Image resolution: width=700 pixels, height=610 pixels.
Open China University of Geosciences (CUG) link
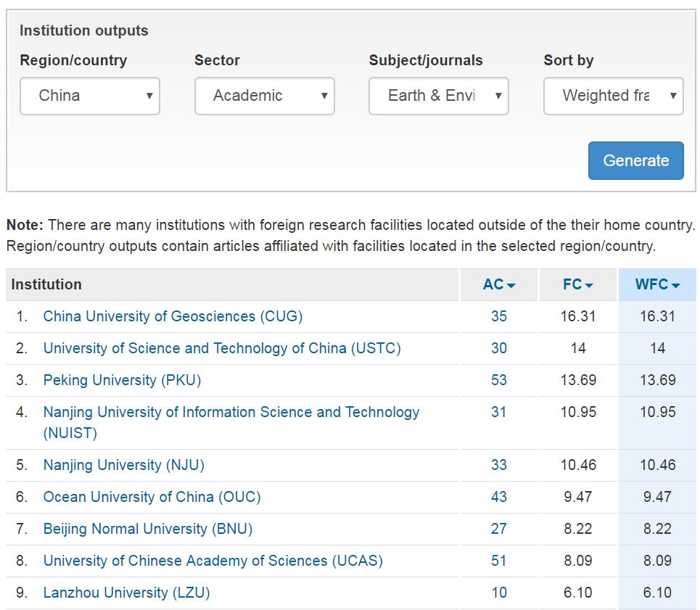(x=173, y=316)
